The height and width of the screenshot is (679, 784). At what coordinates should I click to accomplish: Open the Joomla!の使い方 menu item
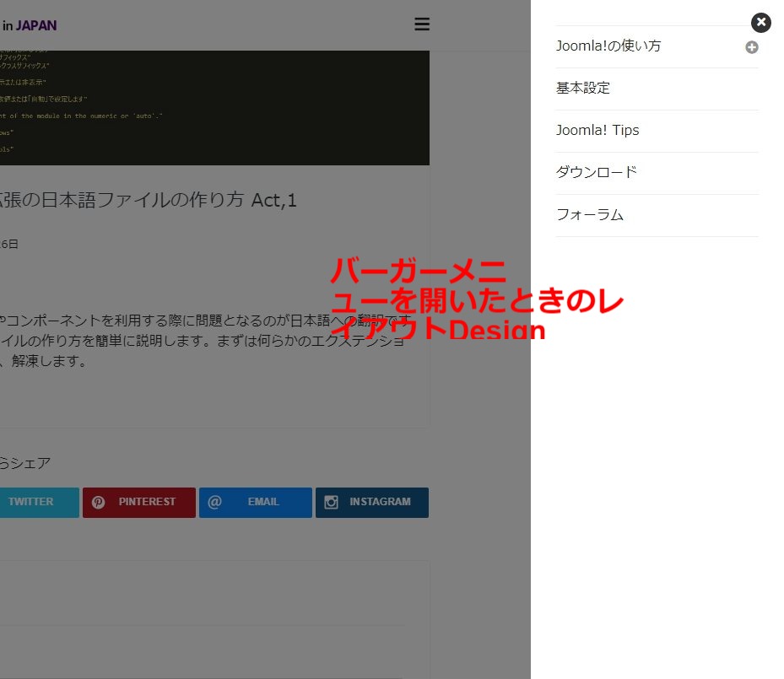point(608,46)
